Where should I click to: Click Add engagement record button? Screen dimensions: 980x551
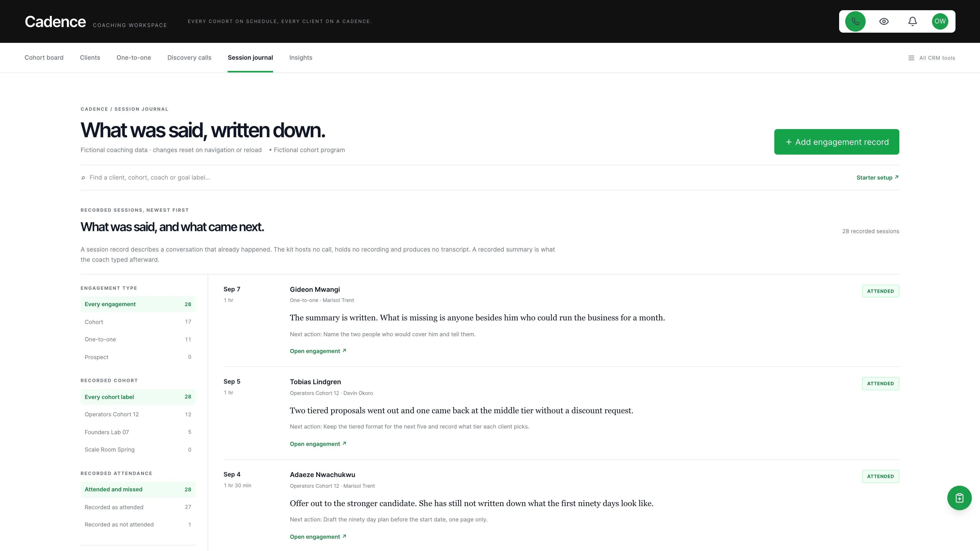(x=837, y=142)
